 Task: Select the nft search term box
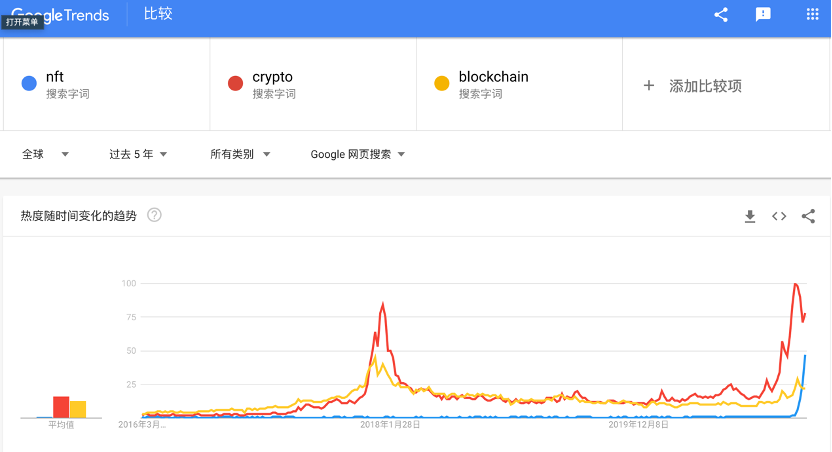pyautogui.click(x=107, y=84)
